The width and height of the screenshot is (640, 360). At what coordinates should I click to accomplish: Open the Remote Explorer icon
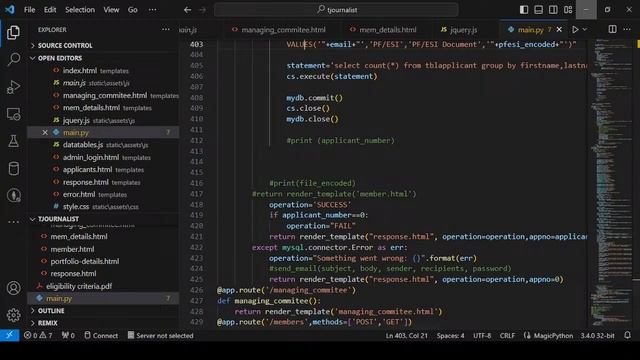point(13,114)
